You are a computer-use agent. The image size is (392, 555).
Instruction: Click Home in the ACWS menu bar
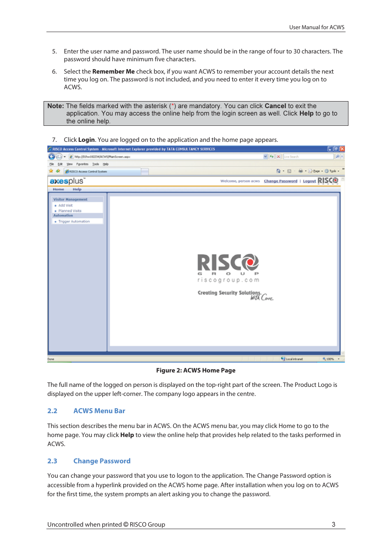pyautogui.click(x=58, y=190)
